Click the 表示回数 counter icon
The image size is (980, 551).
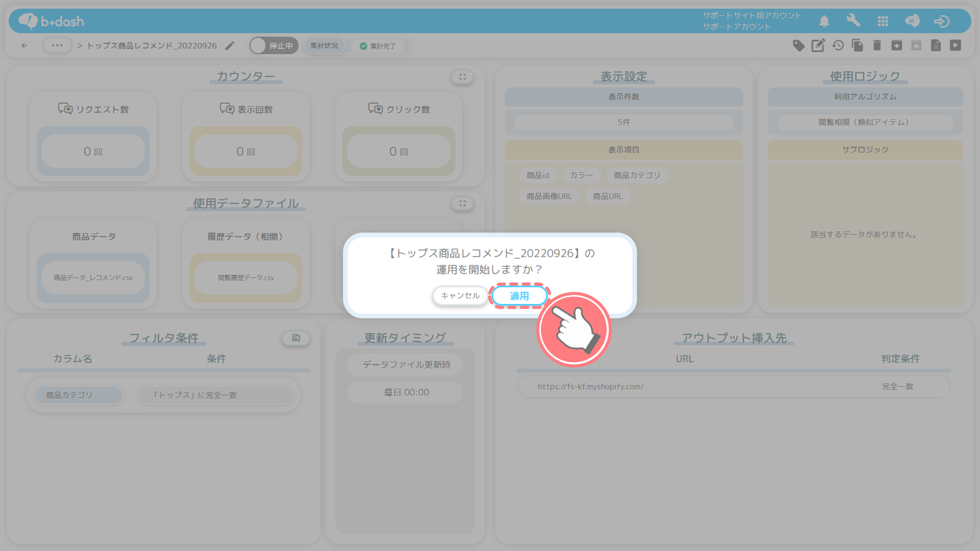pyautogui.click(x=227, y=109)
